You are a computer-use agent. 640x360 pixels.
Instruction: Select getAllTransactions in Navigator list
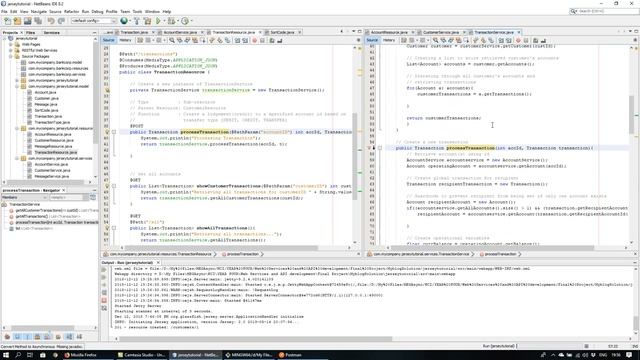[x=47, y=216]
